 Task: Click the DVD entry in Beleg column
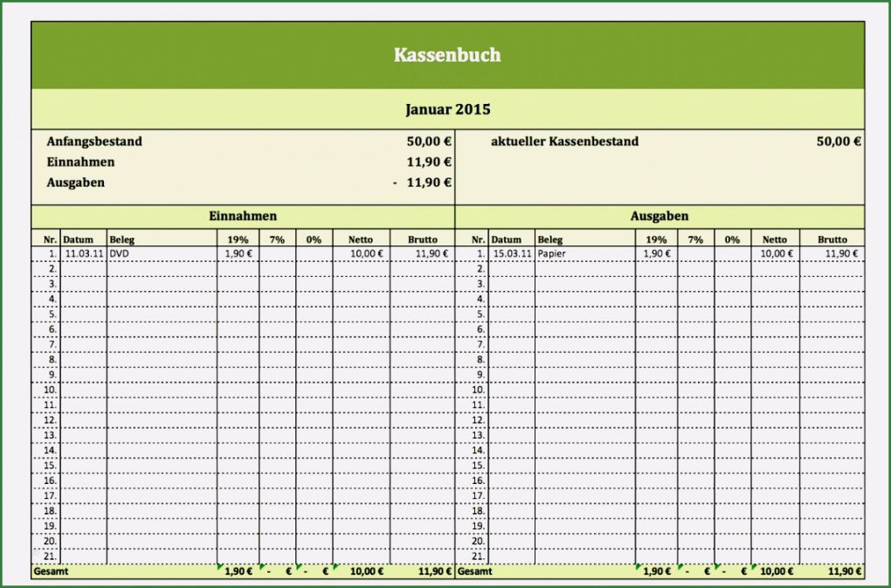(x=119, y=253)
